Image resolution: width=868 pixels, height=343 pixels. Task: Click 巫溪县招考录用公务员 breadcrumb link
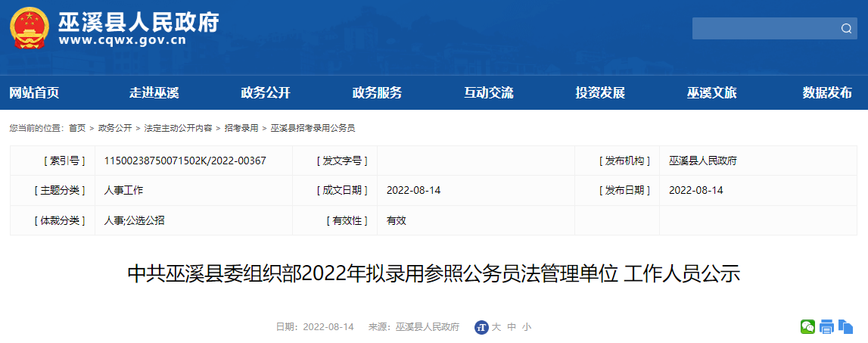pos(313,128)
